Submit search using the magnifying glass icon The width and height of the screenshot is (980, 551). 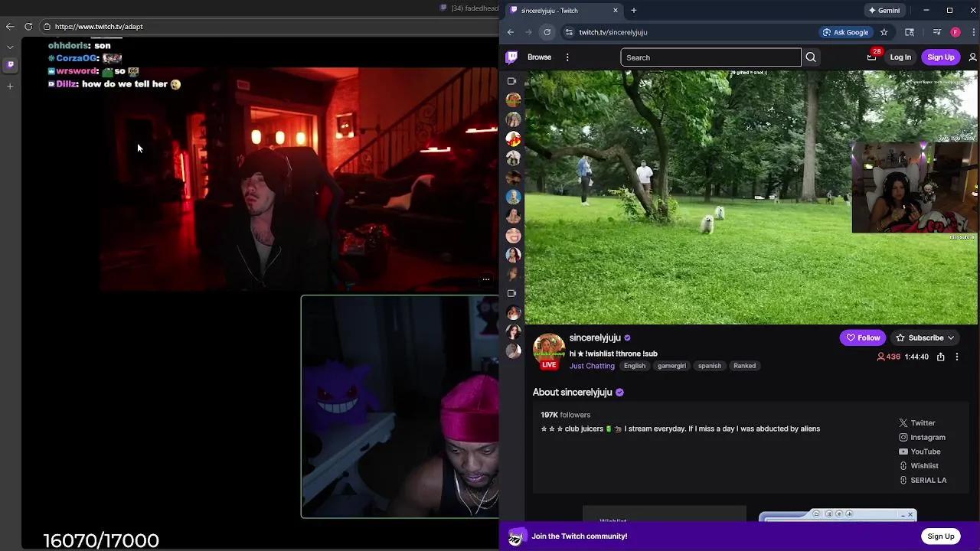click(810, 57)
